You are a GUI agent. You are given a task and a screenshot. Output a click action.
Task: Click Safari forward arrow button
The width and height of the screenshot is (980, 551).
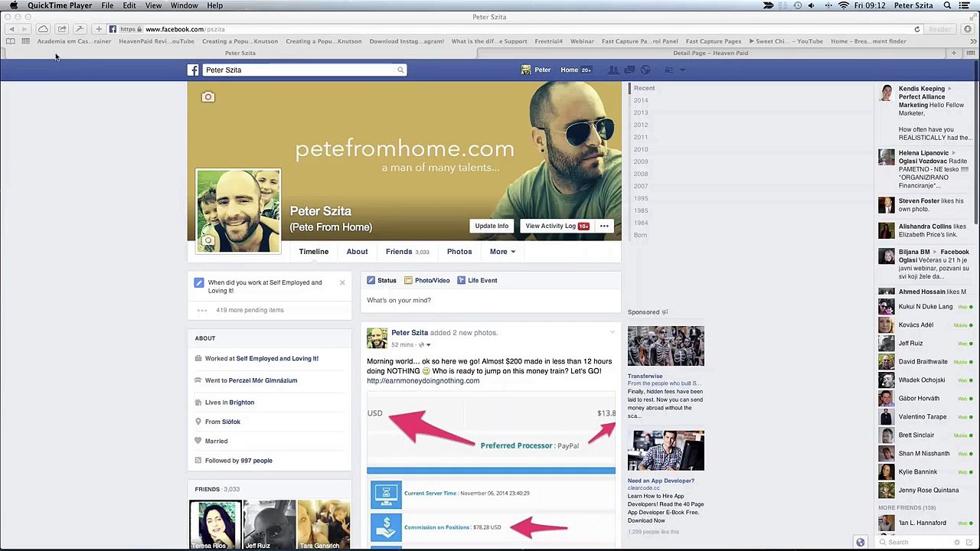point(25,29)
